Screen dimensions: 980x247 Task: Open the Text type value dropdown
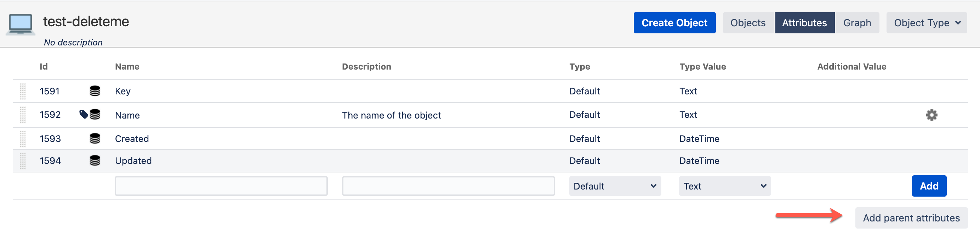725,186
